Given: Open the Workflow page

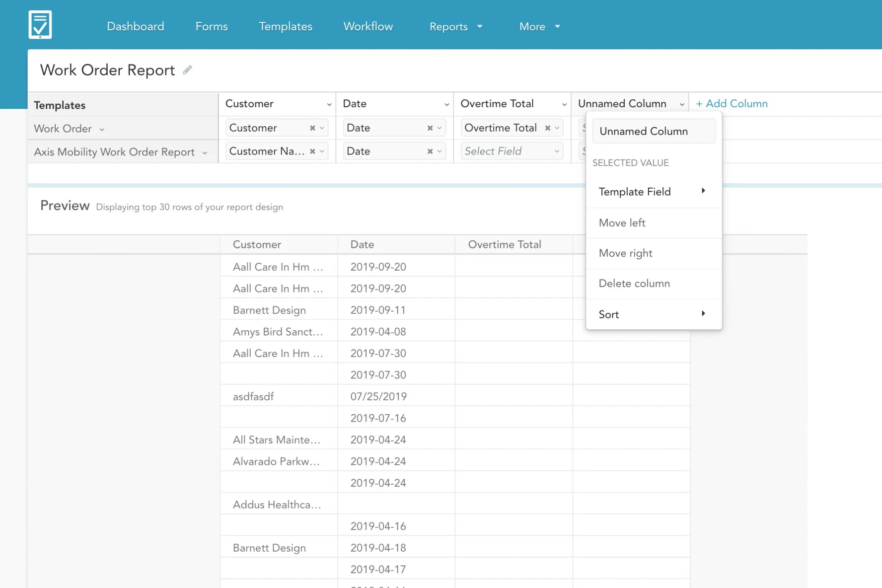Looking at the screenshot, I should coord(368,26).
